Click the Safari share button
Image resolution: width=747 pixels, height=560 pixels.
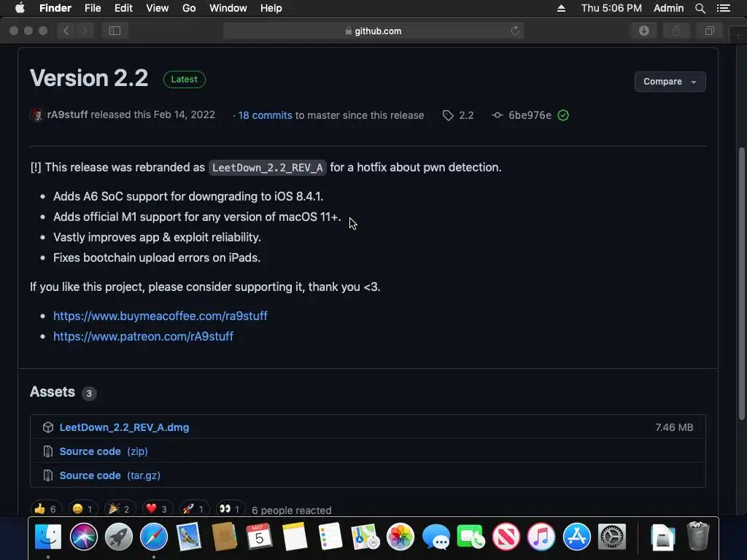(x=676, y=31)
